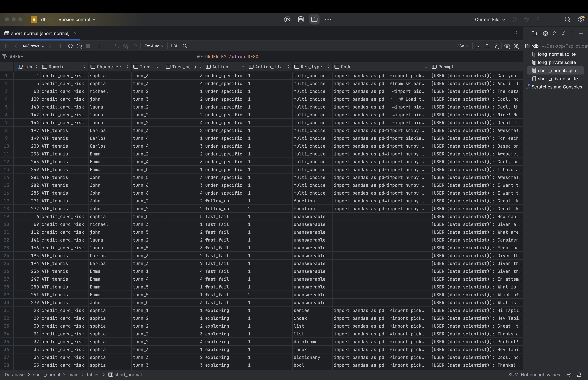Click the auto-refresh clock icon
Viewport: 588px width, 380px height.
click(x=79, y=46)
